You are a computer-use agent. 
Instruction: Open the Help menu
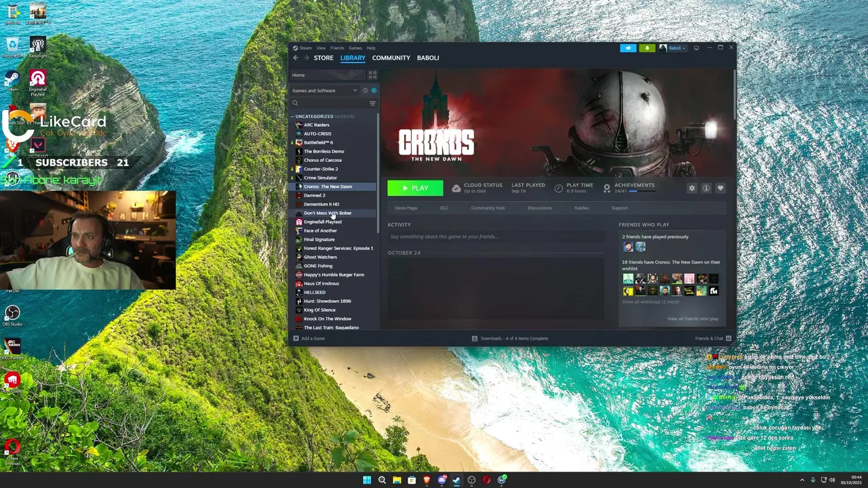click(x=371, y=48)
